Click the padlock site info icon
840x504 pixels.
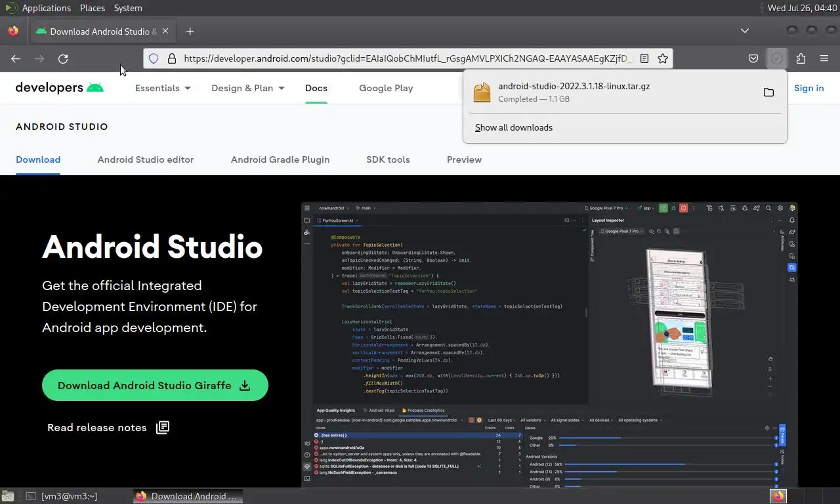(172, 58)
